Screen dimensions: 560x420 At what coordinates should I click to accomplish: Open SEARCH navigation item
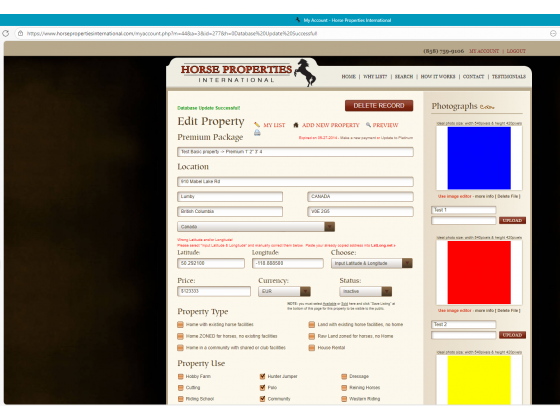click(404, 76)
